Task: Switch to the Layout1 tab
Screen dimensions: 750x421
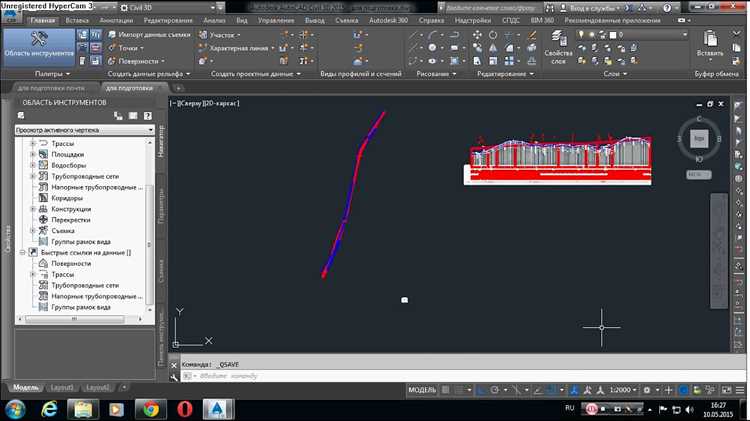Action: 63,387
